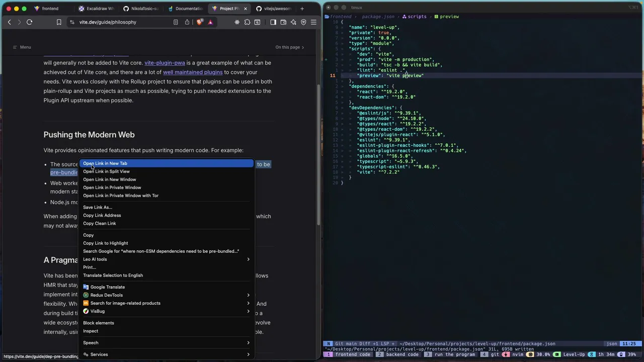Switch to the NikolaTosic GitHub tab
This screenshot has height=362, width=644.
coord(141,9)
